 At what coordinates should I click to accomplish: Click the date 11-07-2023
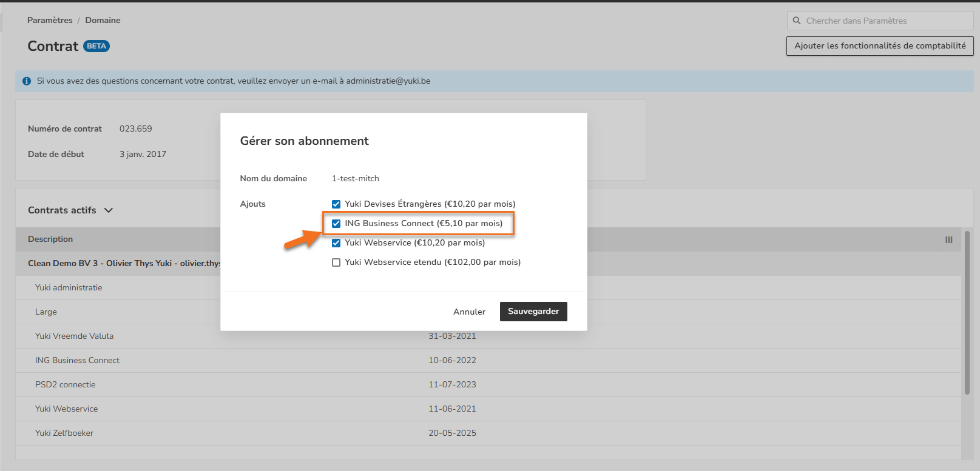(452, 385)
